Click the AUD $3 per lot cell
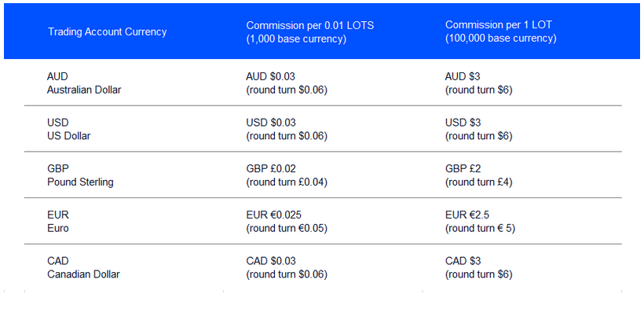 click(479, 83)
